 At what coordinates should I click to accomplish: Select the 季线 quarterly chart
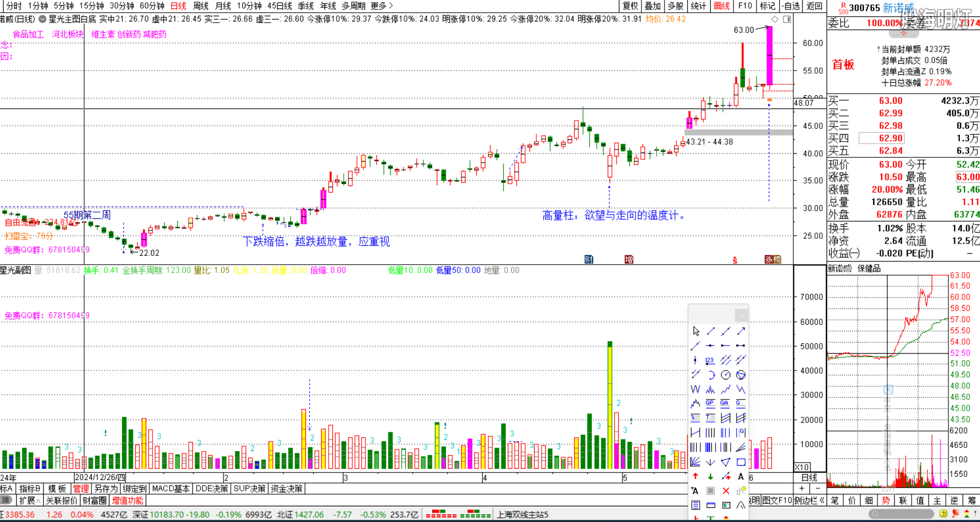[305, 6]
